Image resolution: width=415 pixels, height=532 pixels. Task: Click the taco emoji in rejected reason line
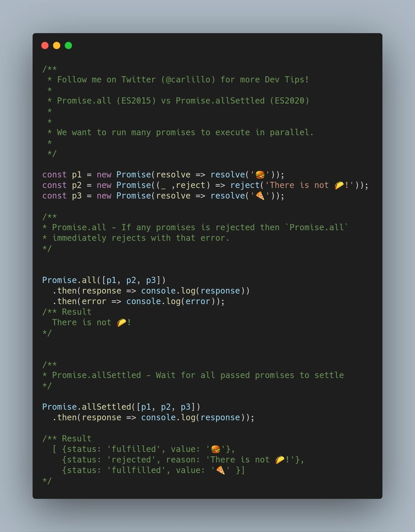coord(280,460)
